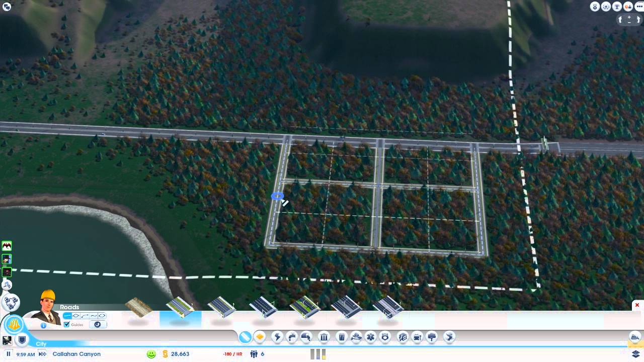The height and width of the screenshot is (362, 644).
Task: Open the Fire helmet menu
Action: (x=356, y=337)
